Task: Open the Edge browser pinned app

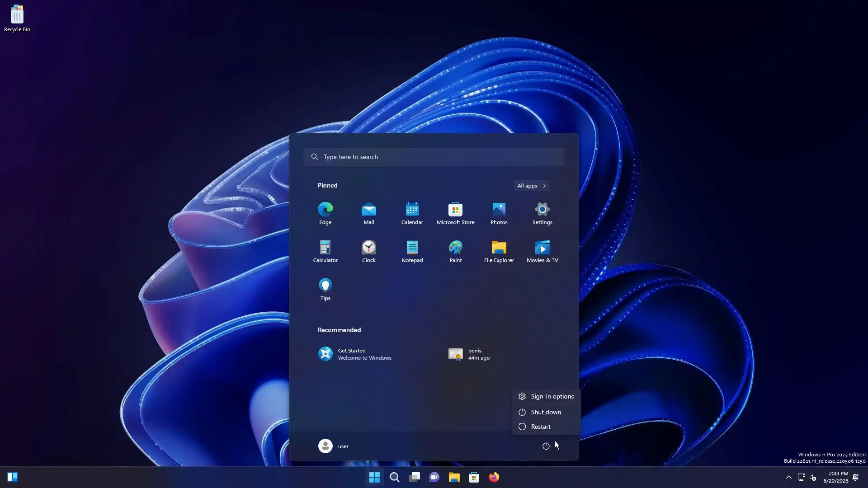Action: point(325,213)
